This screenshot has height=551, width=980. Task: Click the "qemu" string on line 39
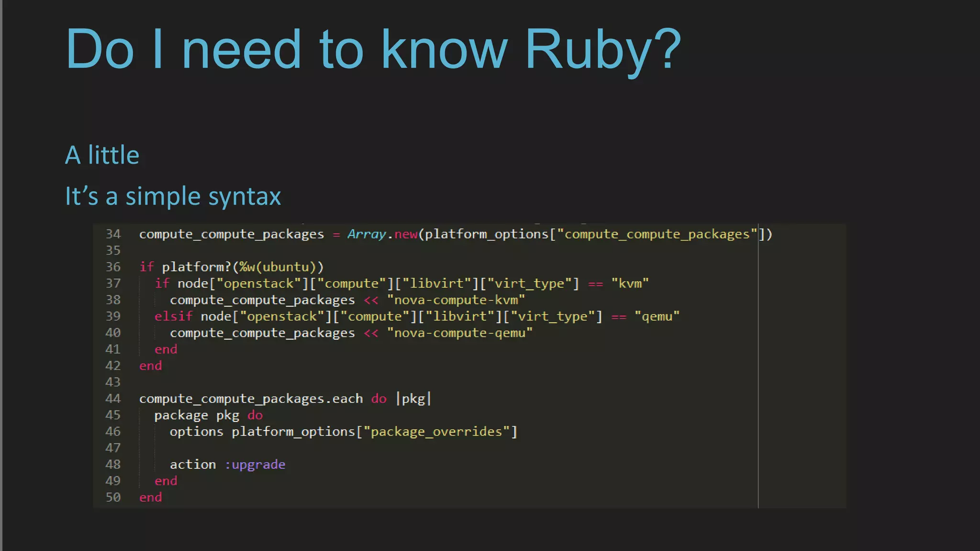pyautogui.click(x=657, y=316)
